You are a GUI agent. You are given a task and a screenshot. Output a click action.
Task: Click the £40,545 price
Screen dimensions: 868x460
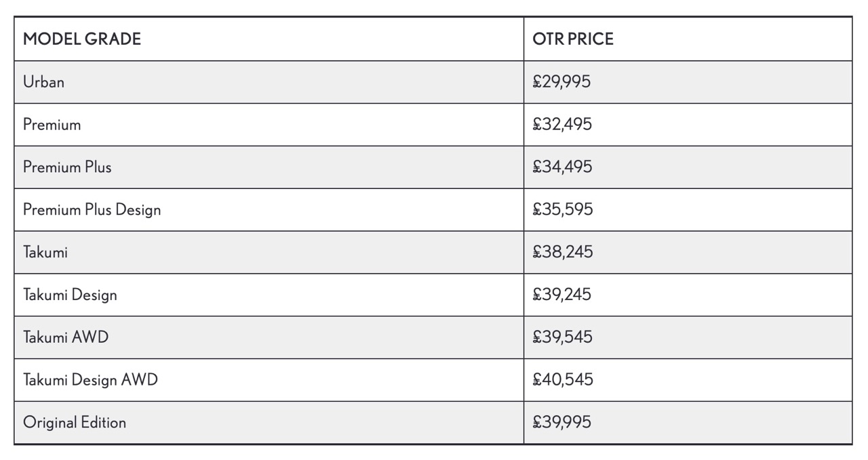(x=563, y=379)
